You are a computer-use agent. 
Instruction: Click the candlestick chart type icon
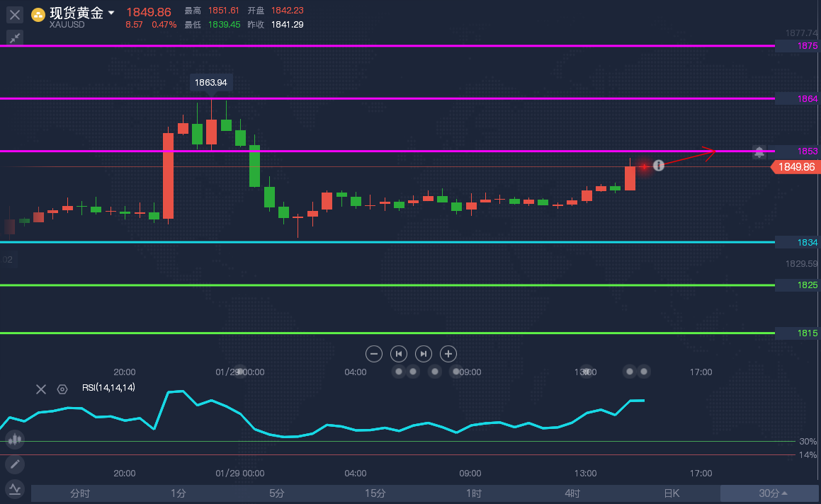(15, 439)
